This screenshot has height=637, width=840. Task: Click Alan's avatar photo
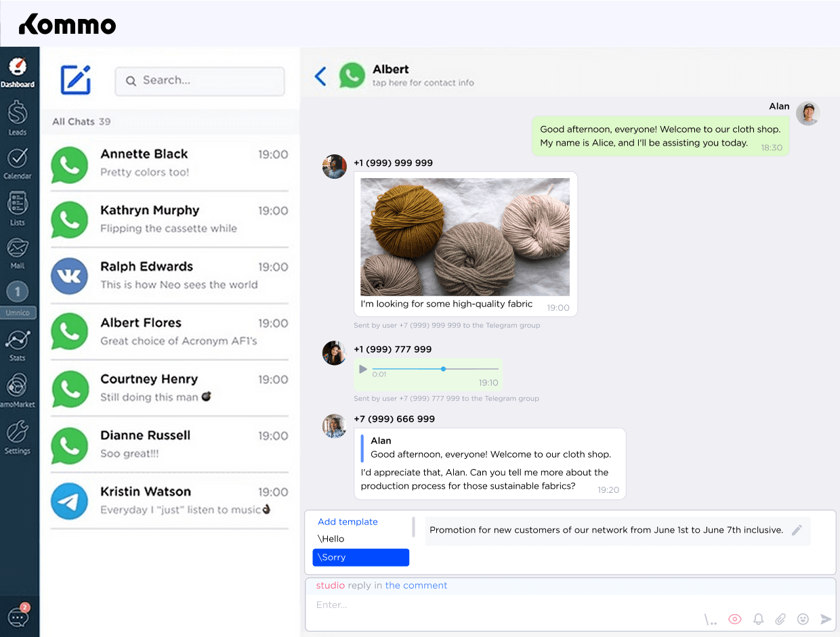coord(807,114)
